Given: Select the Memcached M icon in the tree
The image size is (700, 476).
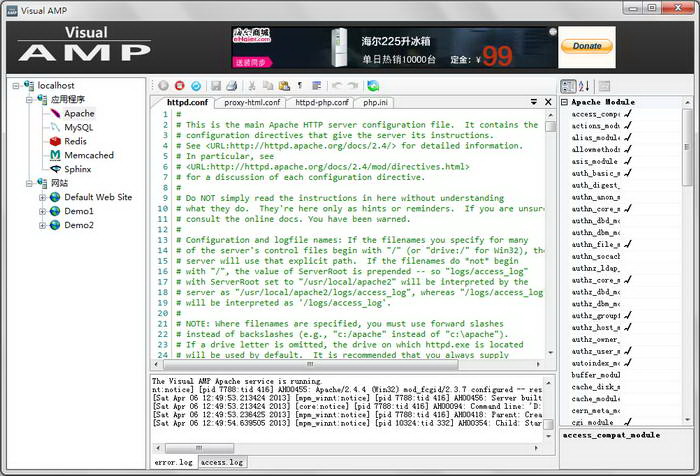Looking at the screenshot, I should pos(55,155).
